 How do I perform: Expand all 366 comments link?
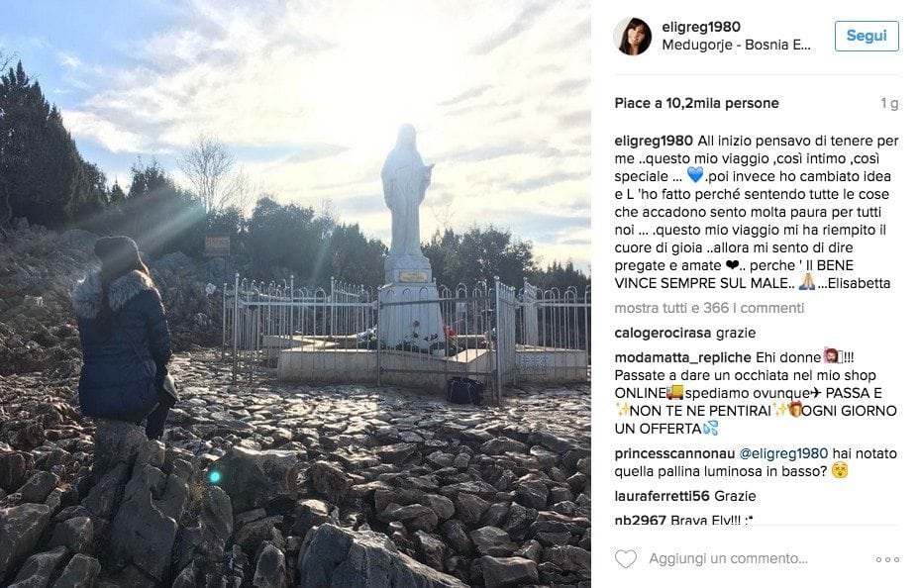709,308
